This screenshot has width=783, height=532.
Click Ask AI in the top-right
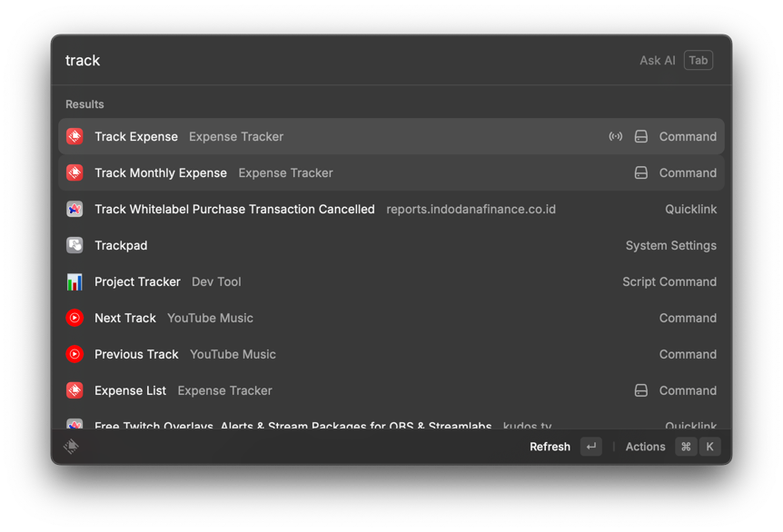click(x=657, y=60)
